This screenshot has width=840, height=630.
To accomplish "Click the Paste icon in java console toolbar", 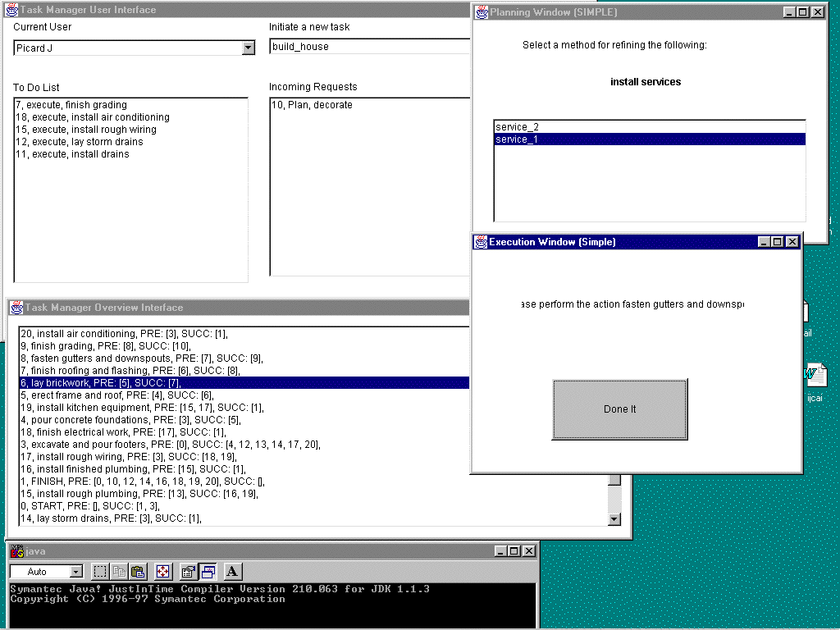I will 138,572.
